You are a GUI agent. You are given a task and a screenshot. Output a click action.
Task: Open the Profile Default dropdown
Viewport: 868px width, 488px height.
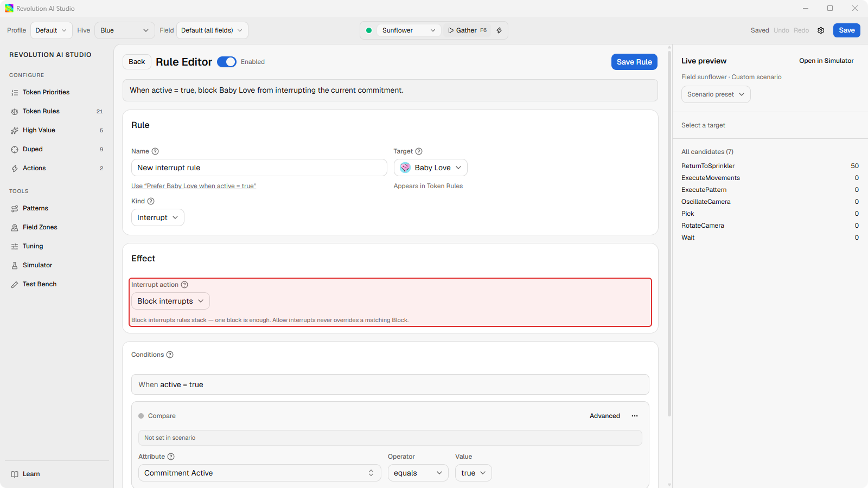click(51, 30)
